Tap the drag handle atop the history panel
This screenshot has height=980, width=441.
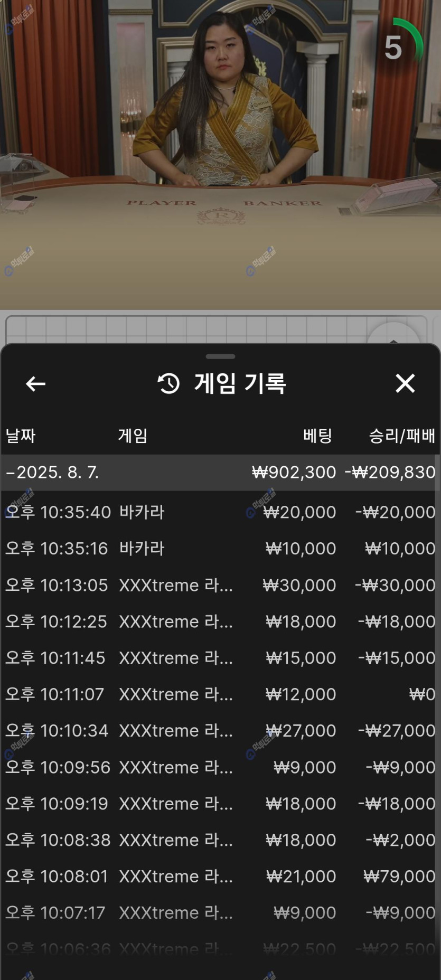pos(220,356)
